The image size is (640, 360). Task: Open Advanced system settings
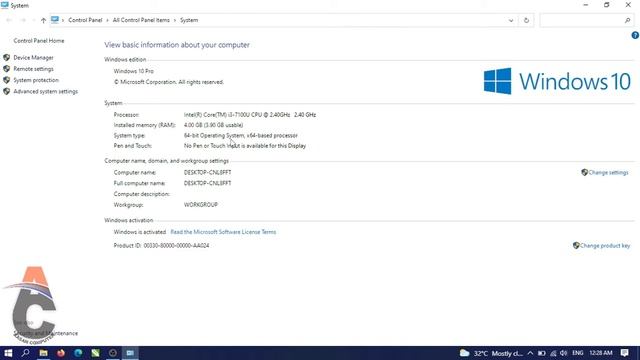[45, 91]
